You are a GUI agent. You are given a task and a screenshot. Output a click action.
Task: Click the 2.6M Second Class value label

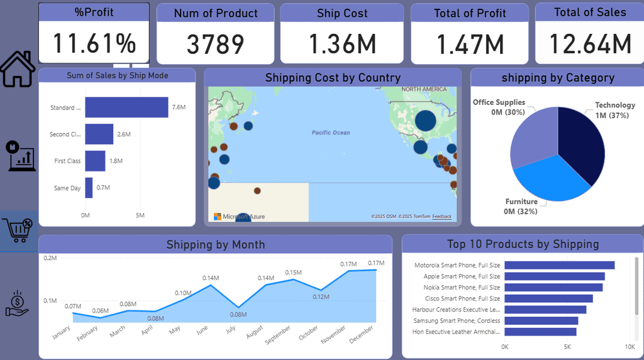124,134
